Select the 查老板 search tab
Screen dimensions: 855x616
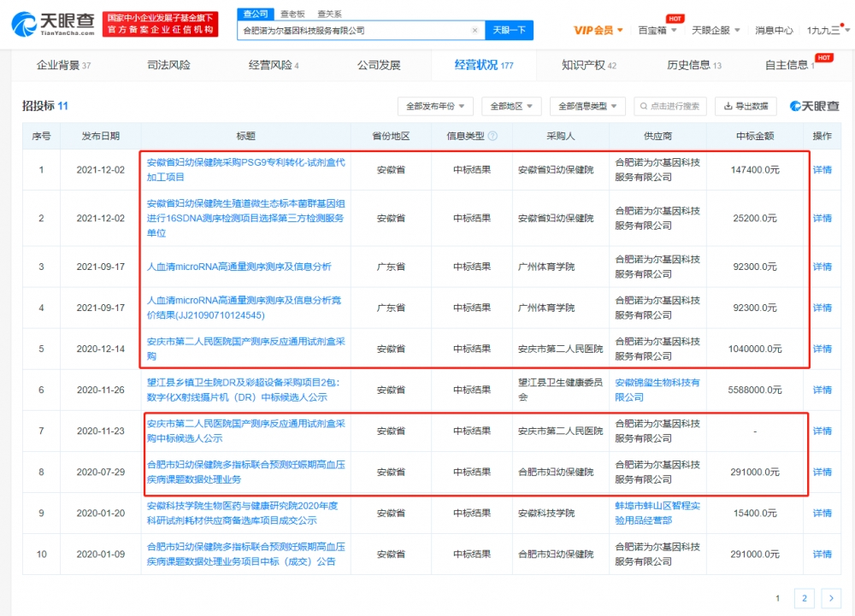pos(292,15)
